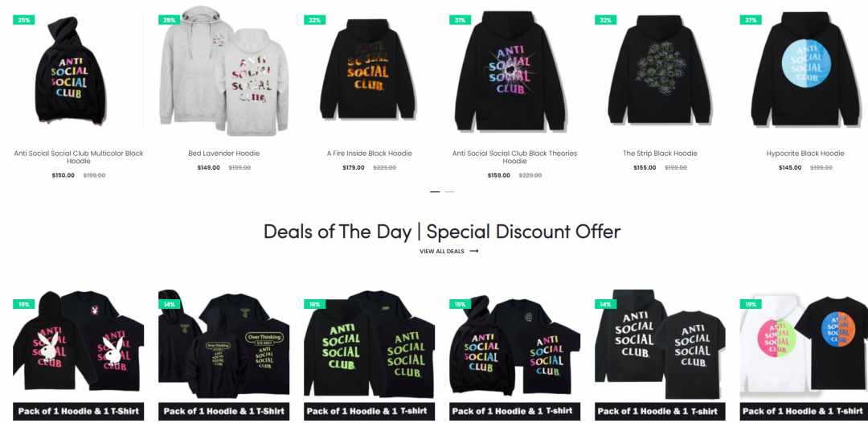Click the 16% badge on green logo pack

[x=314, y=304]
